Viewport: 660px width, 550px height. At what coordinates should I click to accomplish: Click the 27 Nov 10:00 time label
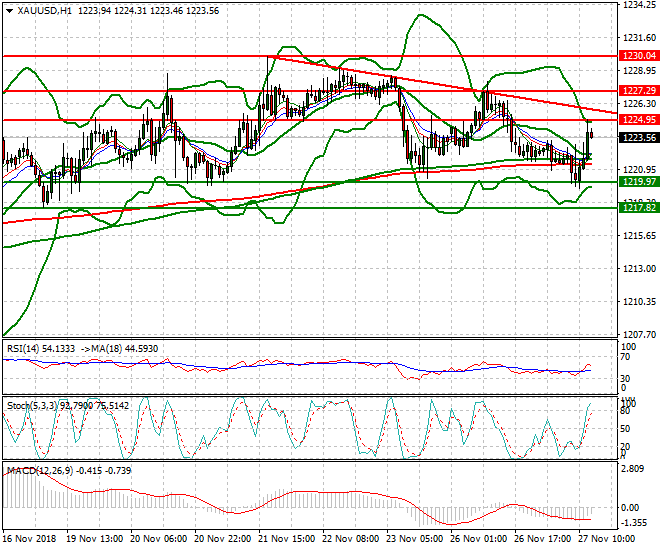coord(607,539)
